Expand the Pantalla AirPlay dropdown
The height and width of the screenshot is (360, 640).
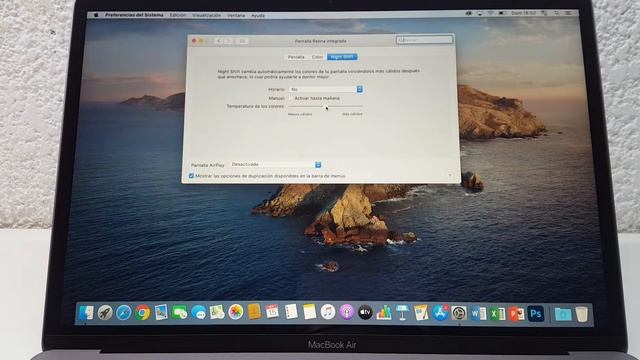click(x=276, y=164)
